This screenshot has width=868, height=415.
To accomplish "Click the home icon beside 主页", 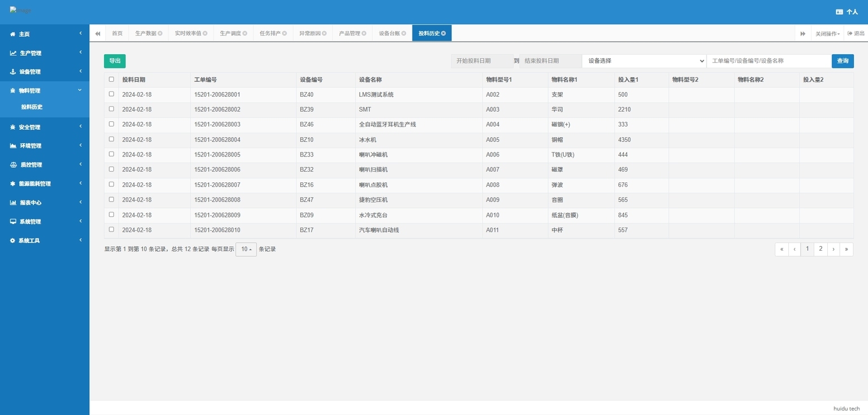I will pos(13,34).
